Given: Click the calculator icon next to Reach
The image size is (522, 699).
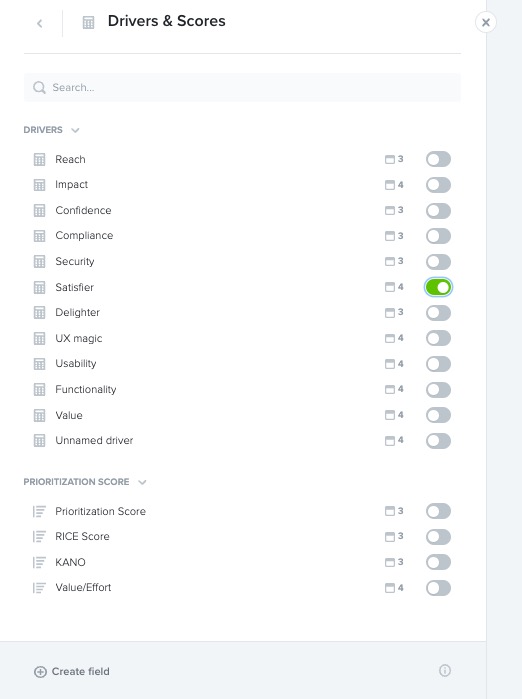Looking at the screenshot, I should click(x=39, y=159).
